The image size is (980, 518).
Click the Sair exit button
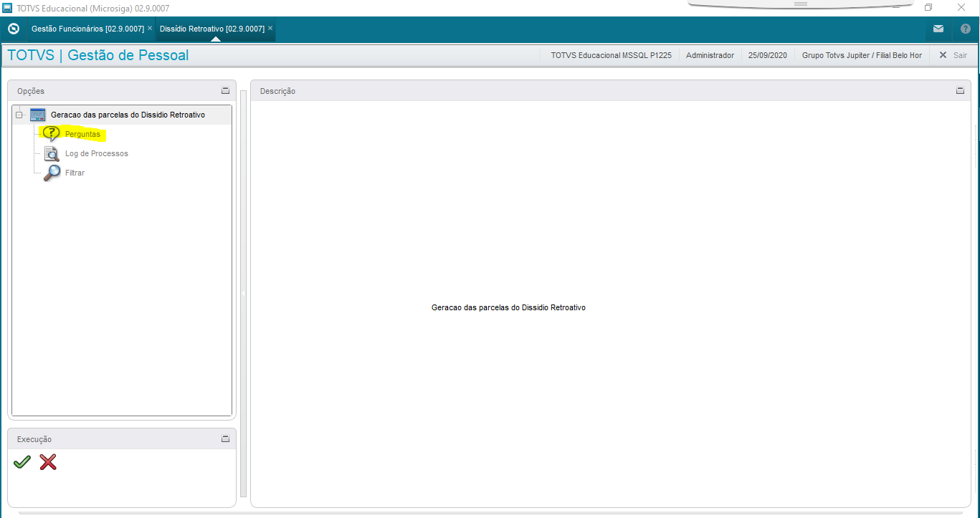(x=953, y=55)
